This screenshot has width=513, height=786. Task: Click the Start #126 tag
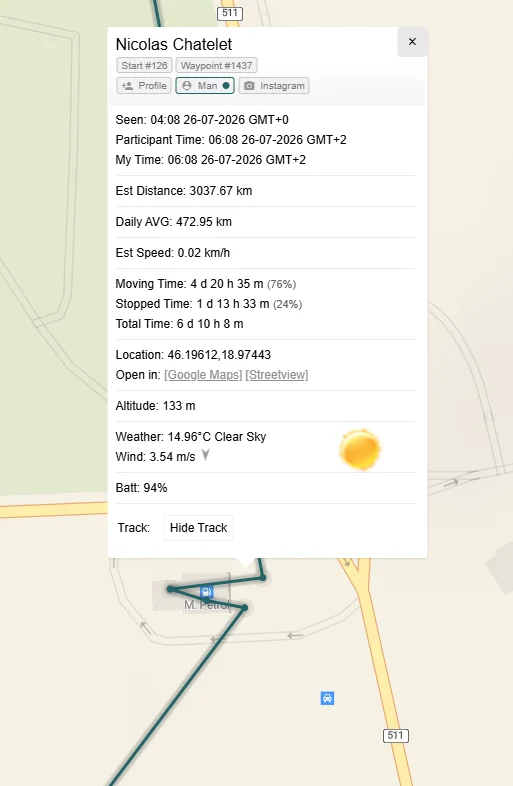coord(144,66)
